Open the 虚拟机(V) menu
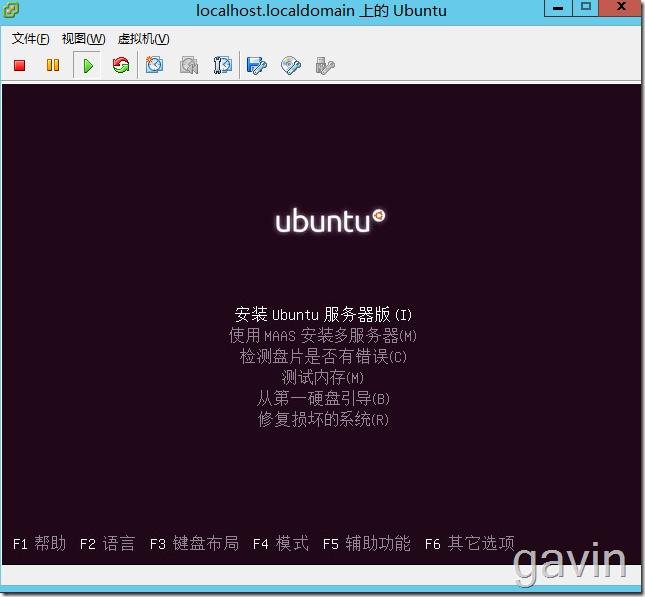The width and height of the screenshot is (645, 597). (x=144, y=39)
